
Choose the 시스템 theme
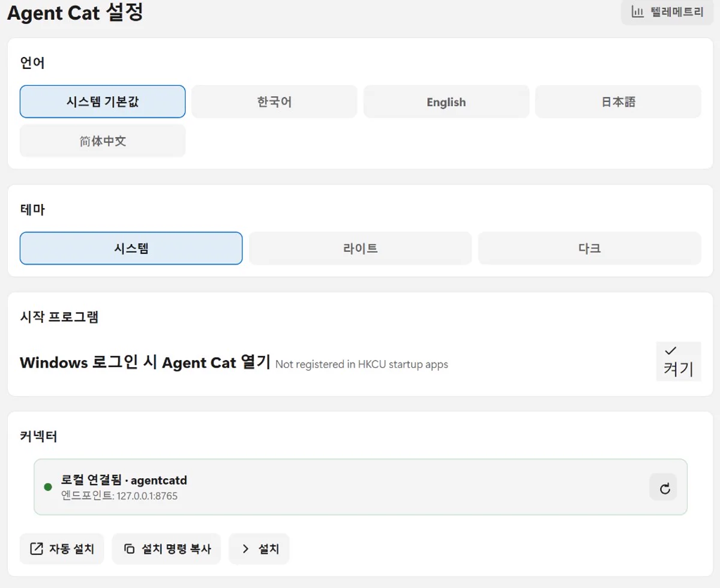[x=131, y=248]
